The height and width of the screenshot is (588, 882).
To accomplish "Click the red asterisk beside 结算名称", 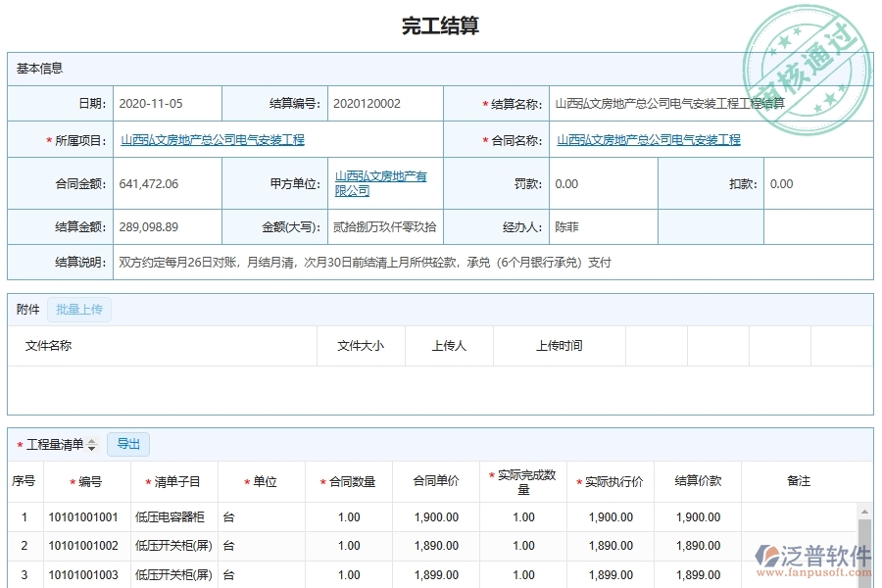I will pos(485,103).
